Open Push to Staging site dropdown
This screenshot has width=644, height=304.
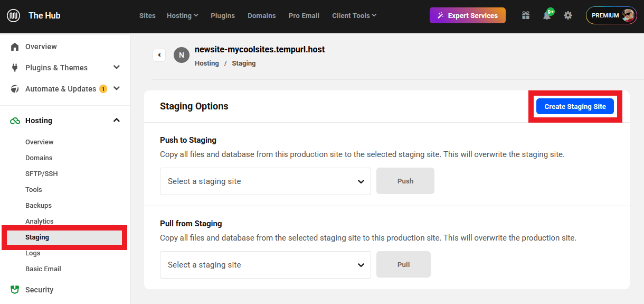click(266, 181)
